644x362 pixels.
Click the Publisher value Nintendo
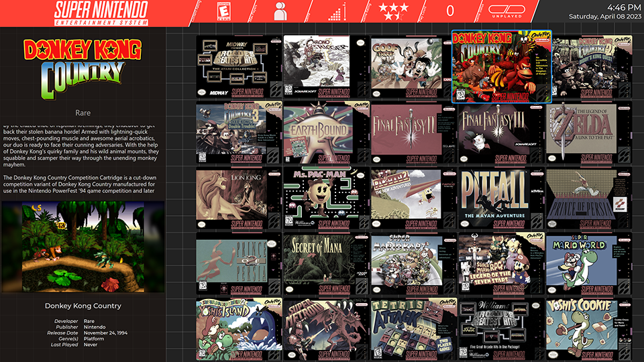95,326
